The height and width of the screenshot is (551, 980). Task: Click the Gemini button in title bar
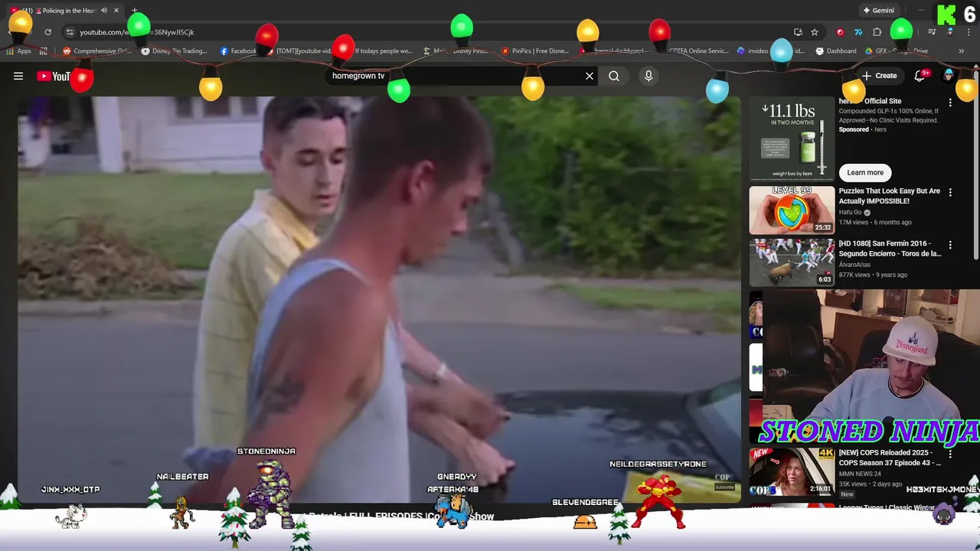pyautogui.click(x=878, y=11)
